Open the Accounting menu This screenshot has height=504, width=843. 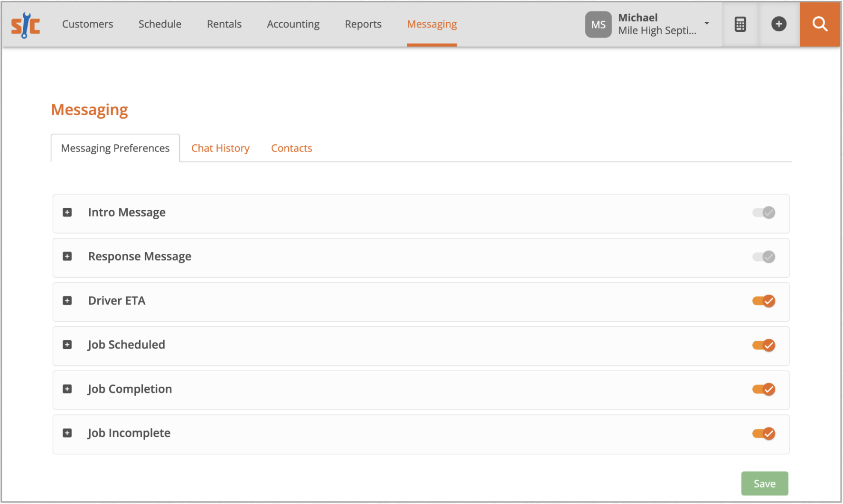pyautogui.click(x=293, y=24)
